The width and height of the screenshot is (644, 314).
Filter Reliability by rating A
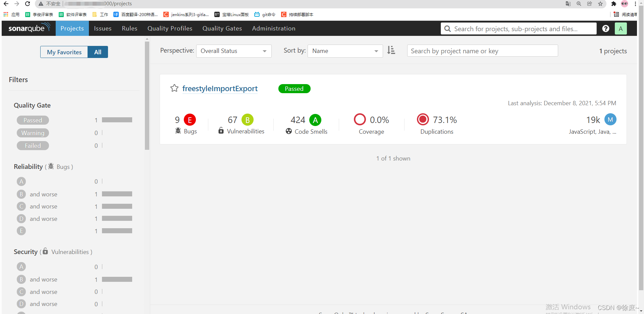21,181
